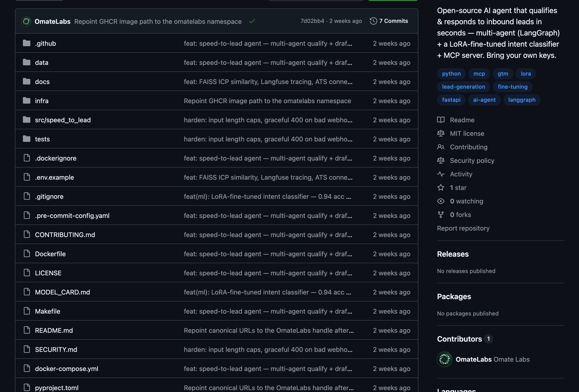
Task: Click the .gitignore file icon
Action: [x=27, y=196]
